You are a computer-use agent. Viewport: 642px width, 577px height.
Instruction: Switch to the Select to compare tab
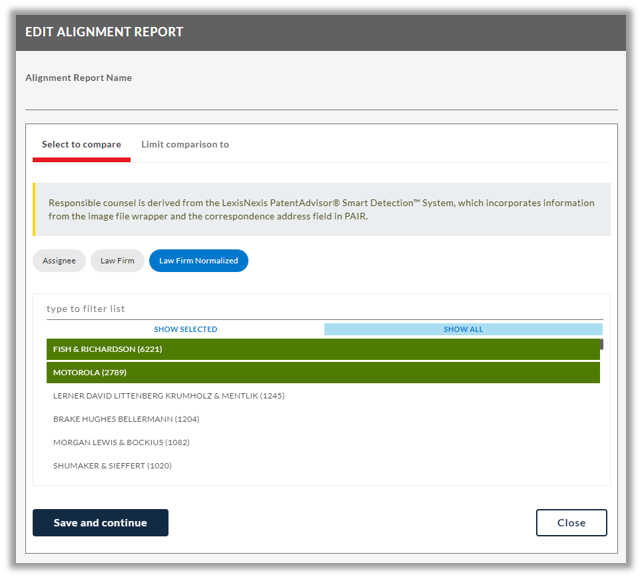(x=81, y=145)
